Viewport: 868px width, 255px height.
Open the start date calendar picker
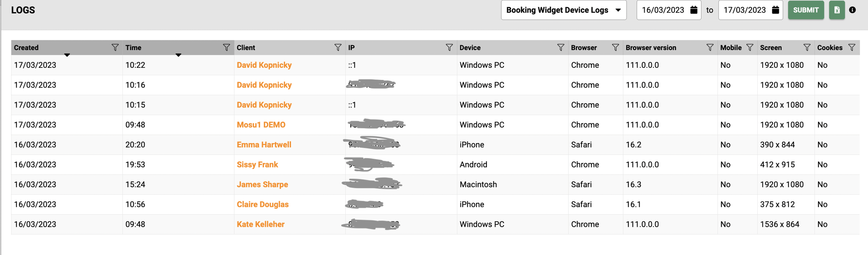[x=694, y=10]
